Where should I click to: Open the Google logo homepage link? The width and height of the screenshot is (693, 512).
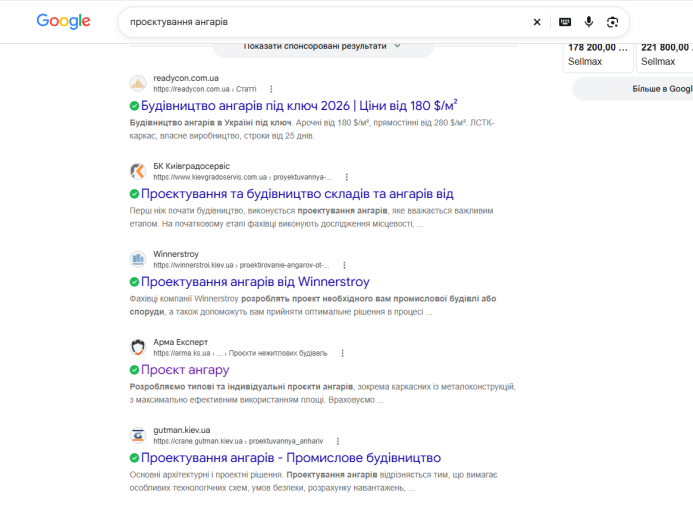[x=63, y=21]
